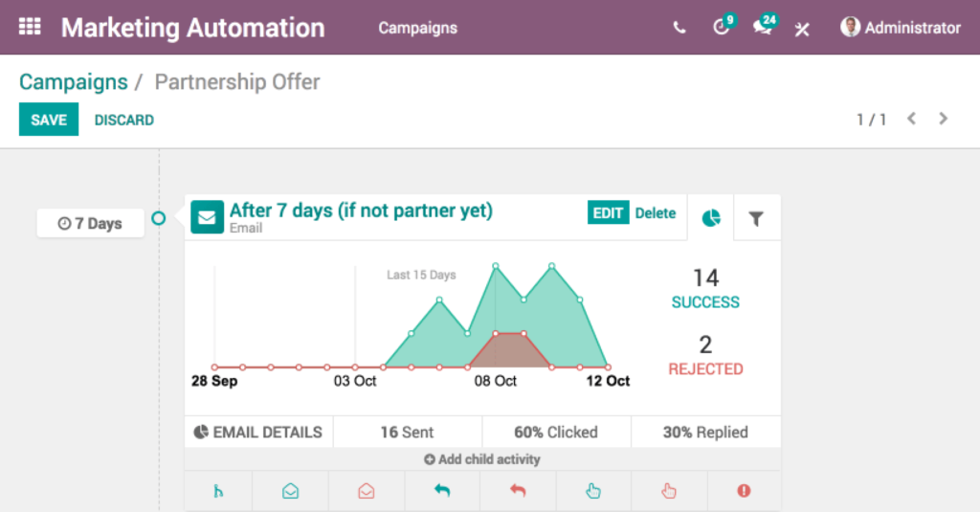The width and height of the screenshot is (980, 512).
Task: Edit the After 7 days activity
Action: pos(608,212)
